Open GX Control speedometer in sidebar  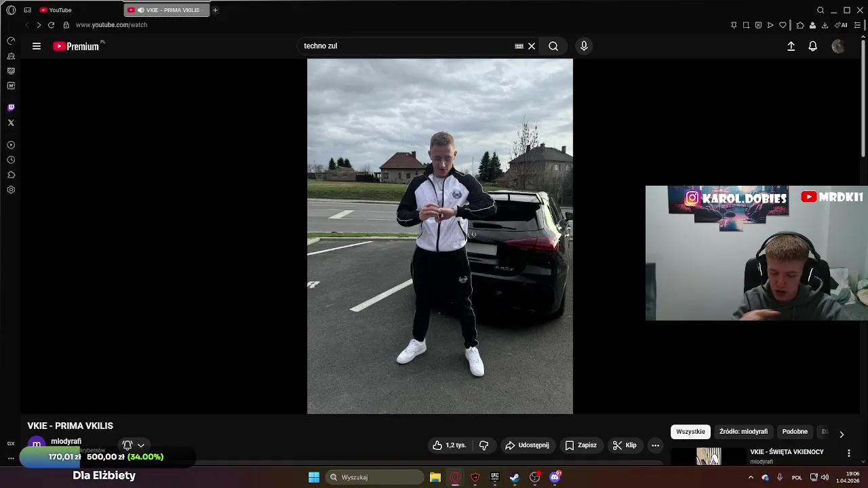click(x=11, y=41)
